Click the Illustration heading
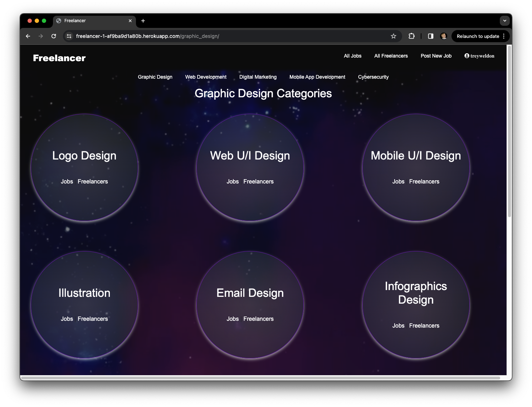This screenshot has height=407, width=532. coord(84,293)
